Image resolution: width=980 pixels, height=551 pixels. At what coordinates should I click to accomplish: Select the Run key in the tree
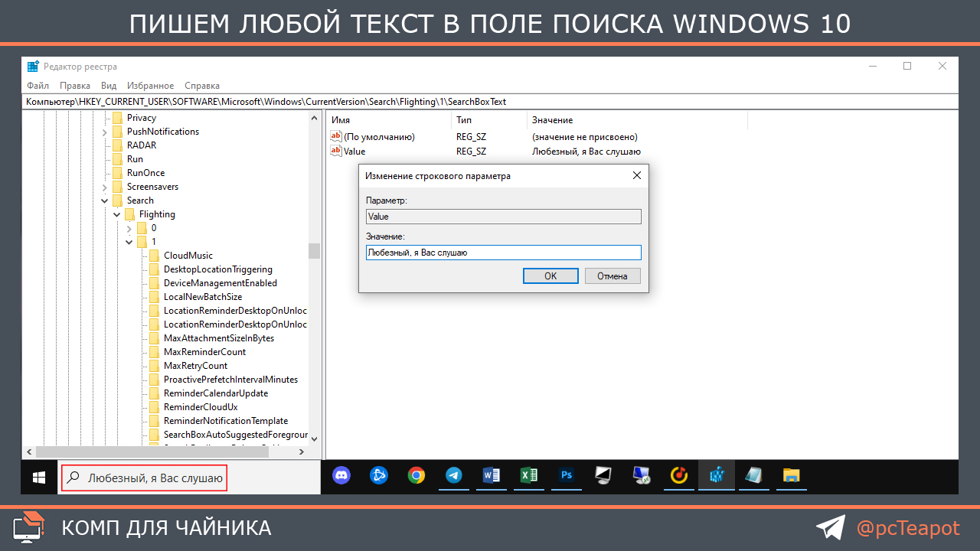[135, 159]
